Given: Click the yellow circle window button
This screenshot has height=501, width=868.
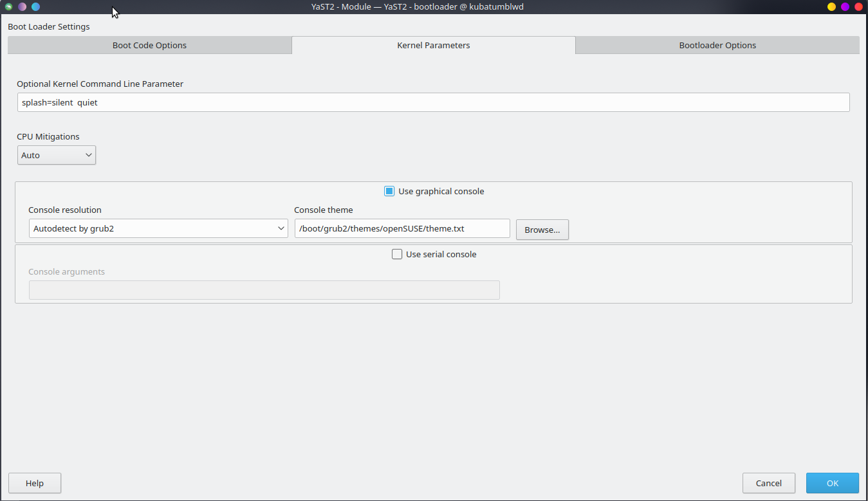Looking at the screenshot, I should [831, 7].
